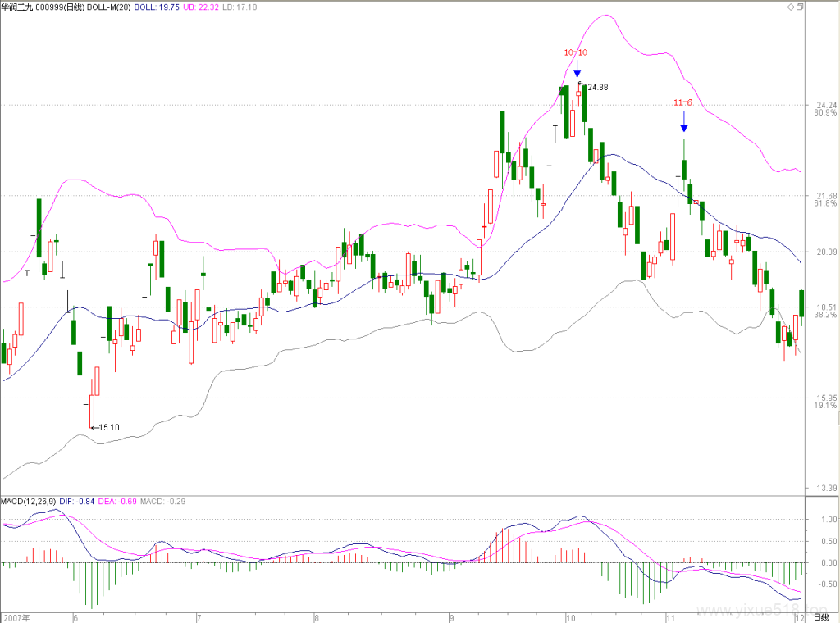Click the 61.8% Fibonacci level label
840x623 pixels.
pyautogui.click(x=825, y=203)
